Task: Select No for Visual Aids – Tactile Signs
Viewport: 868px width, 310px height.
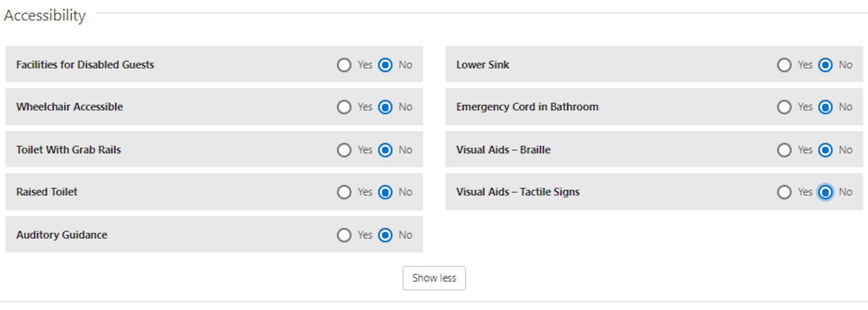Action: click(826, 192)
